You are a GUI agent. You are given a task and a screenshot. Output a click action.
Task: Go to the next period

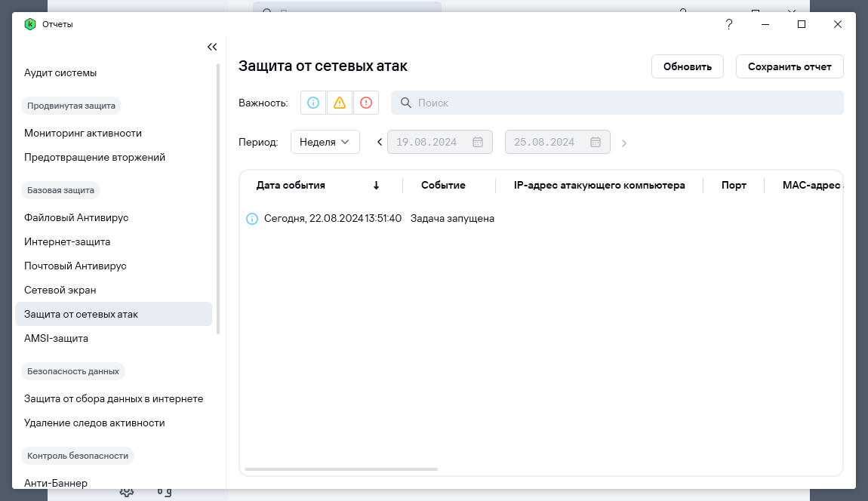[x=624, y=142]
